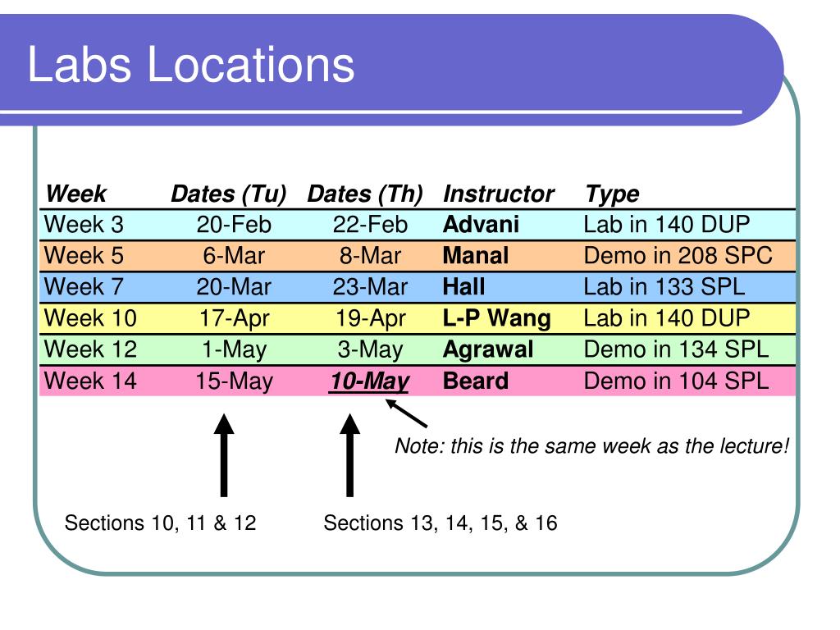Select instructor name "L-P Wang"
Image resolution: width=840 pixels, height=630 pixels.
click(x=496, y=319)
